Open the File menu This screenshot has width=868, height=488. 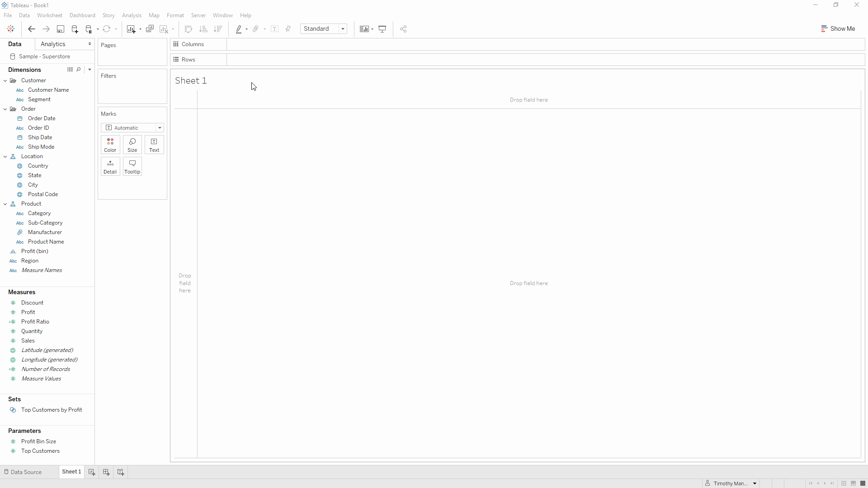click(8, 15)
